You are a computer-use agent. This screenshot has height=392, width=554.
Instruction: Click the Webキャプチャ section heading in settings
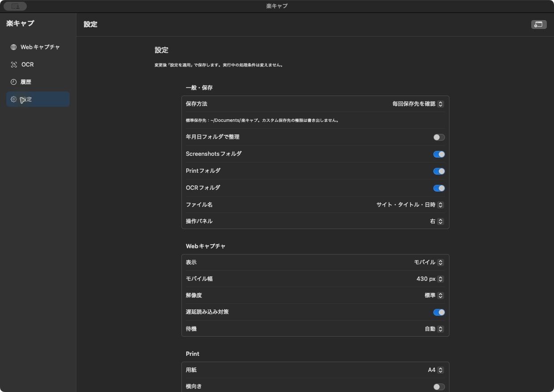coord(206,246)
